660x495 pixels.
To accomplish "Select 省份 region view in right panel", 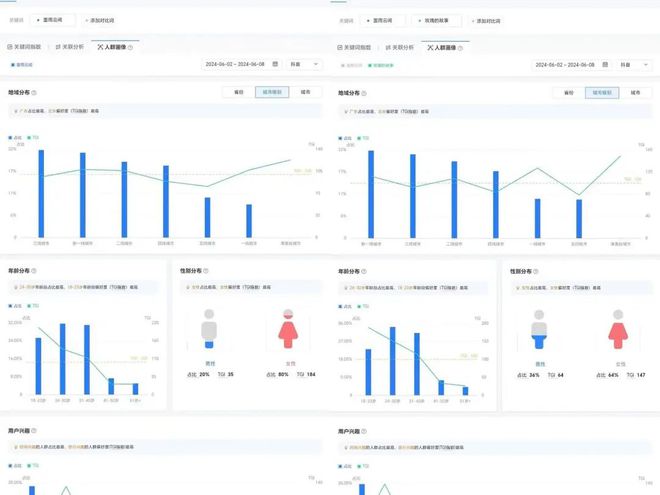I will 569,93.
